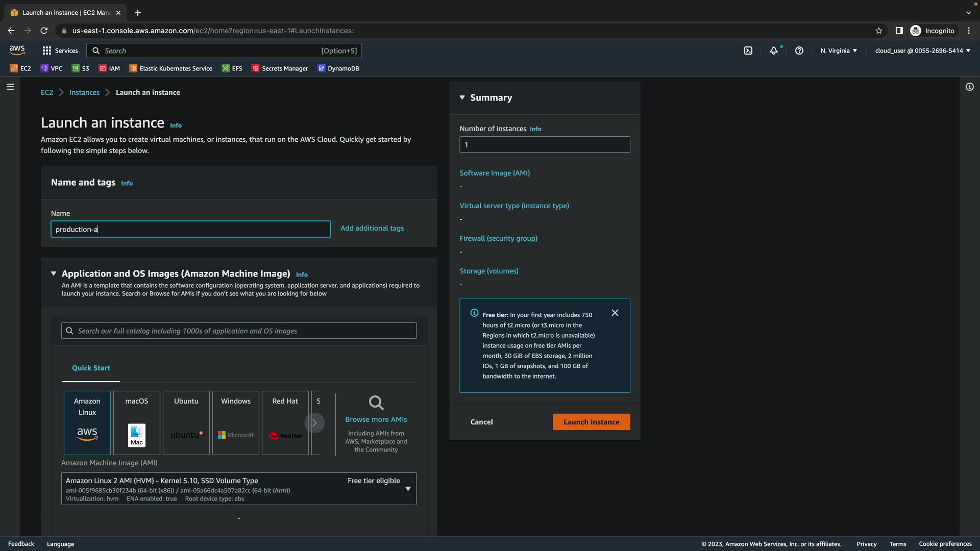980x551 pixels.
Task: Go to Instances in breadcrumb
Action: (x=84, y=92)
